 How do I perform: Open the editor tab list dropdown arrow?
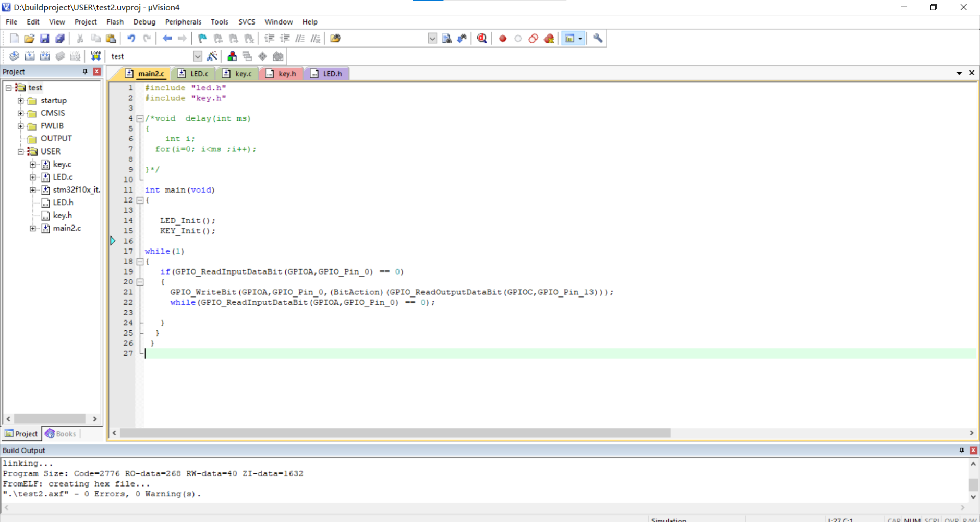coord(959,73)
